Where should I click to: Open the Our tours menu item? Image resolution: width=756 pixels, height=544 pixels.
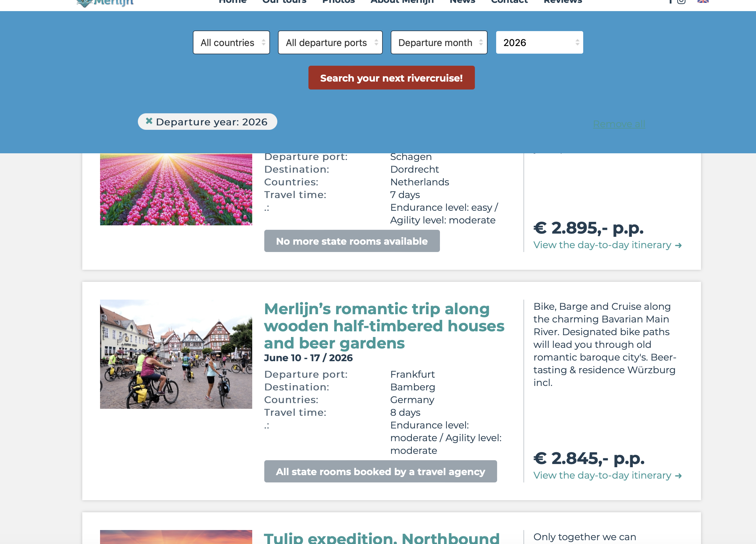coord(284,2)
